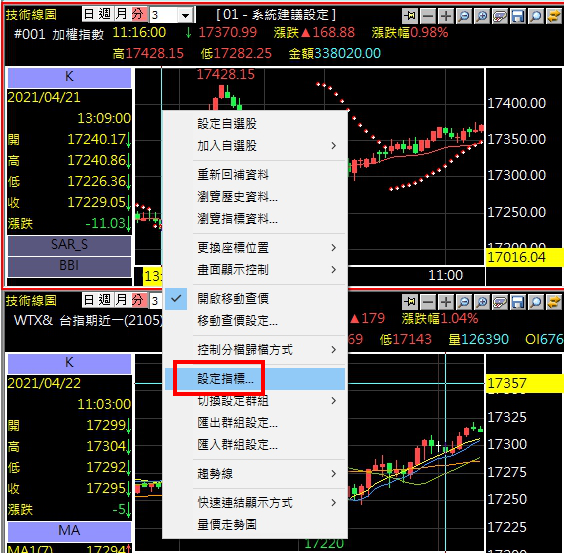
Task: Save with the top chart floppy disk icon
Action: tap(518, 15)
